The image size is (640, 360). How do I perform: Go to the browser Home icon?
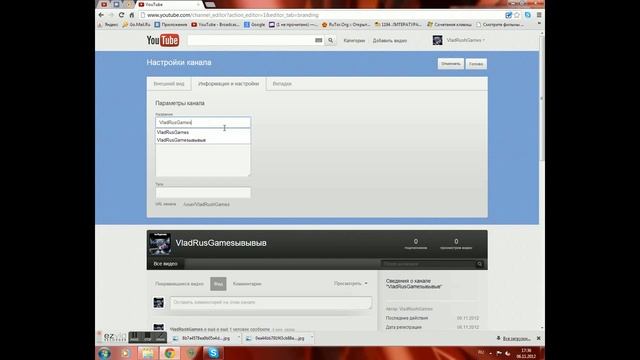point(131,15)
